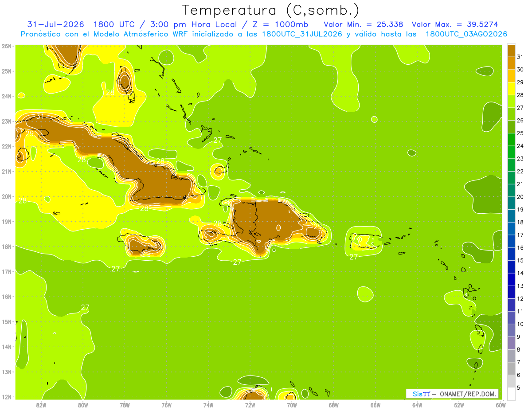
Task: Click "20" label on the color scale
Action: tap(520, 197)
